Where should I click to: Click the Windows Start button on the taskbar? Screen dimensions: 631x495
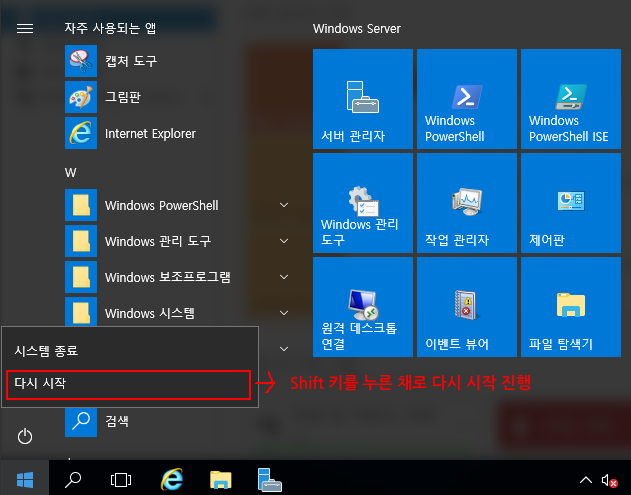tap(25, 479)
